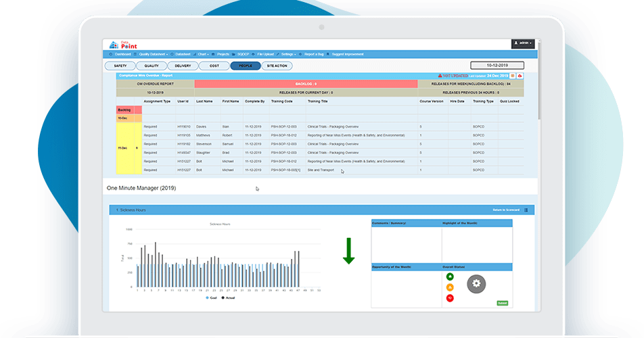Select the red overall status icon

[450, 298]
